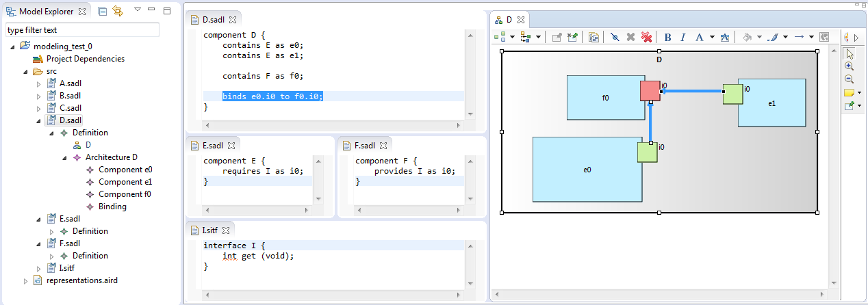Click the red Delete from Model icon
Screen dimensions: 868x305
(646, 37)
